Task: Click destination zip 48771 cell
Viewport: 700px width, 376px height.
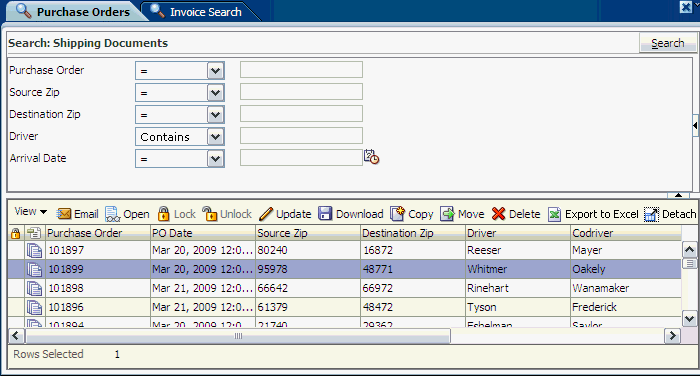Action: pos(412,269)
